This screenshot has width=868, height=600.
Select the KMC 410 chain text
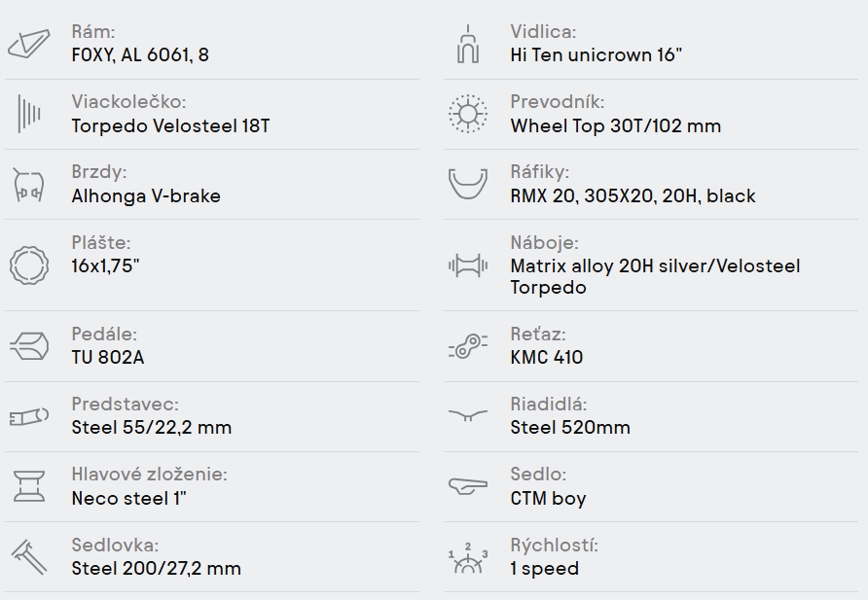[x=546, y=357]
